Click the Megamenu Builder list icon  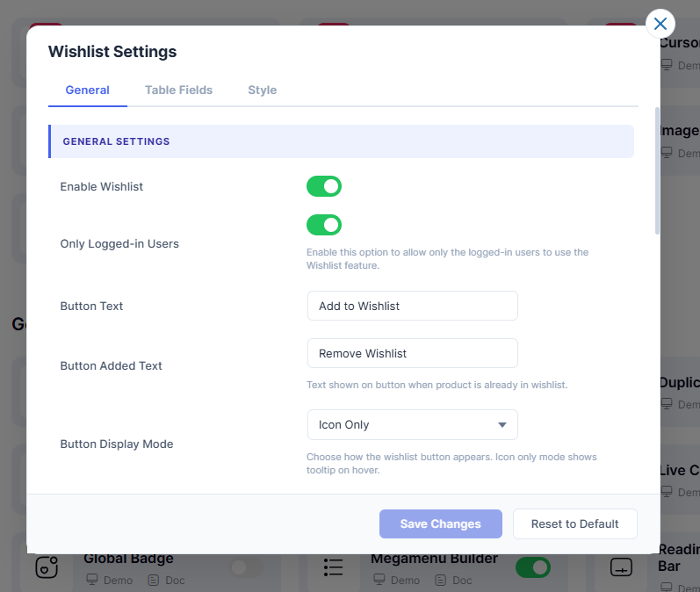(333, 567)
